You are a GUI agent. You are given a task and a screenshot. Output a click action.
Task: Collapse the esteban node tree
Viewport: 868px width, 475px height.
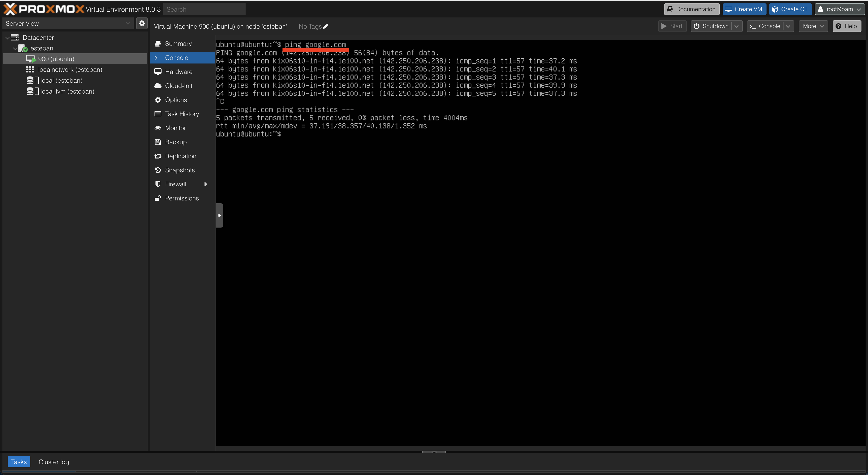point(15,48)
